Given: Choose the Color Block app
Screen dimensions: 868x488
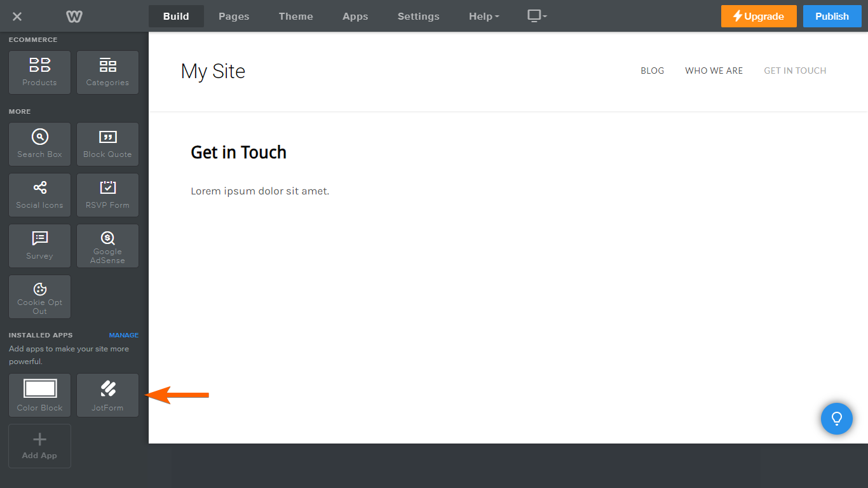Looking at the screenshot, I should [39, 395].
